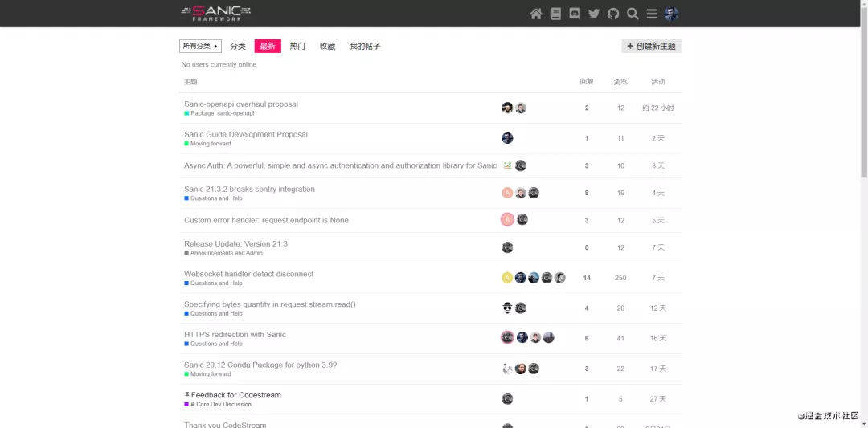Switch to the 分类 tab
Viewport: 868px width, 428px height.
[238, 46]
